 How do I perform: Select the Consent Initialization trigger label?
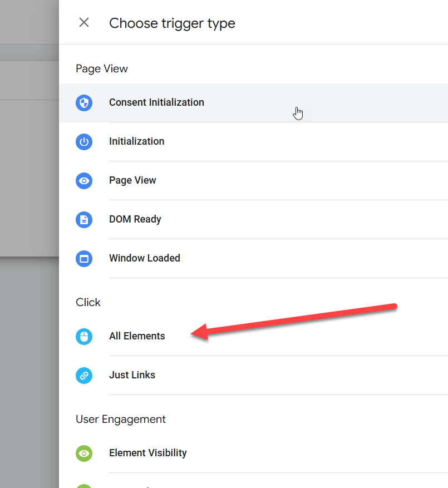(x=156, y=102)
